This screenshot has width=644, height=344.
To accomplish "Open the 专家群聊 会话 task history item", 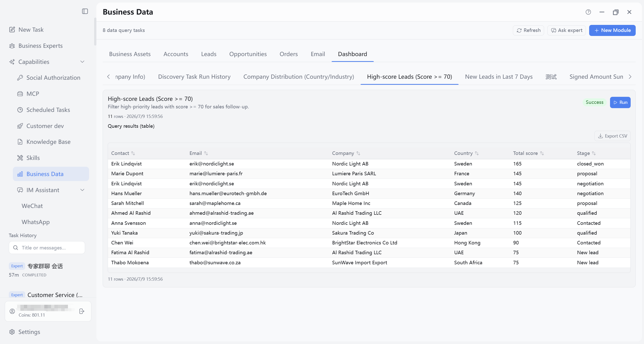I will pyautogui.click(x=45, y=266).
